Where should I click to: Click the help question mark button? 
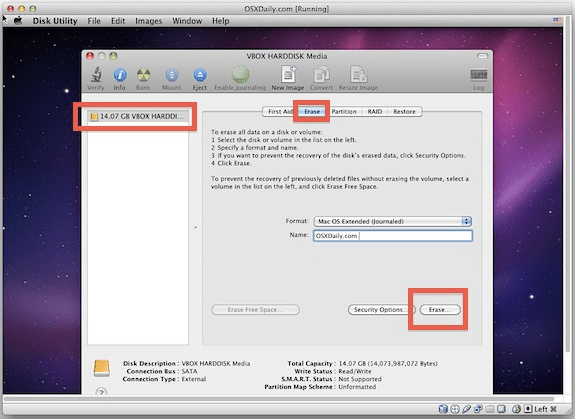[101, 392]
